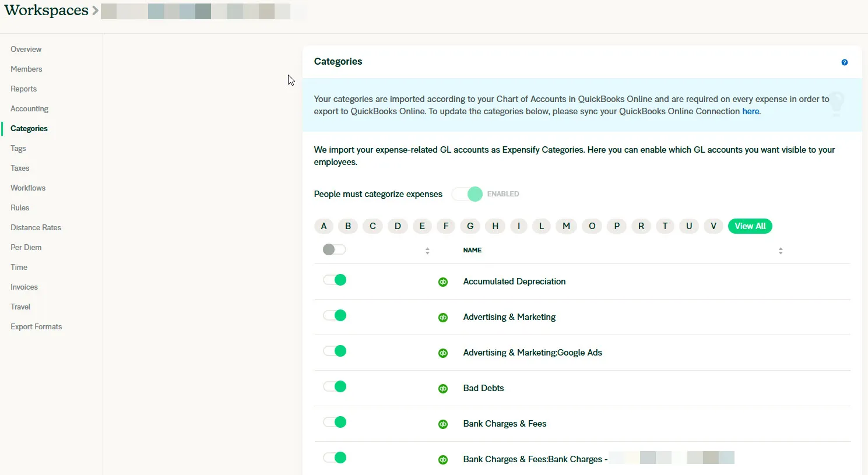Screen dimensions: 868x475
Task: Click the View All filter button
Action: tap(750, 226)
